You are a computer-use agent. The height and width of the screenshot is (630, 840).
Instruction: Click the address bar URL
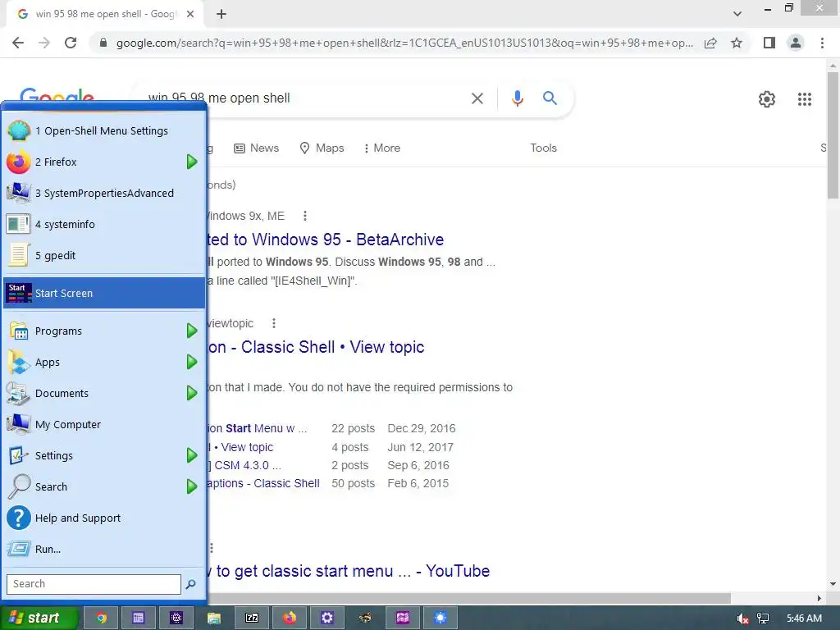tap(404, 43)
